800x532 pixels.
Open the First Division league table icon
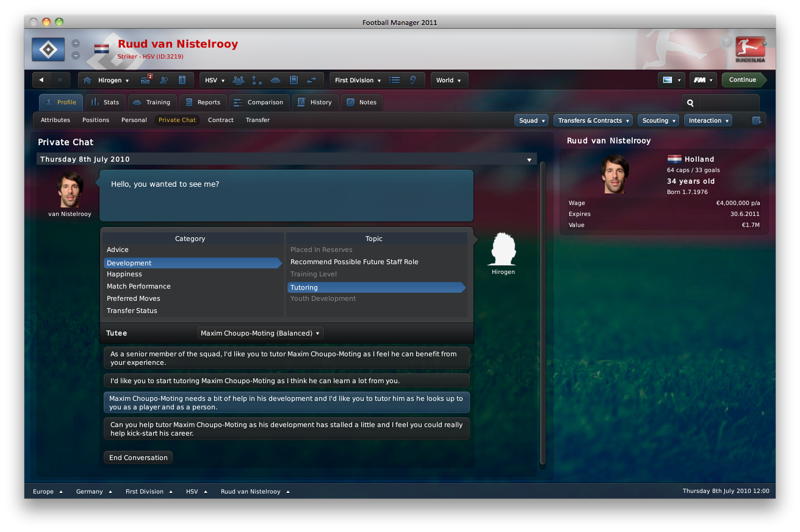(395, 80)
